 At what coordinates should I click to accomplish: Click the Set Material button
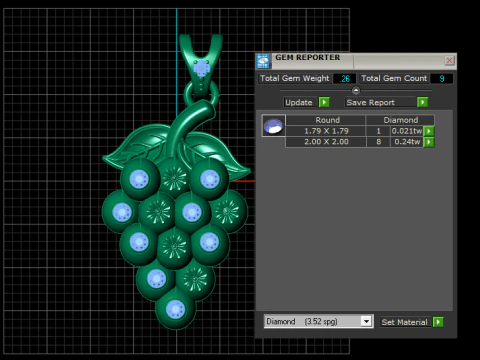(405, 322)
